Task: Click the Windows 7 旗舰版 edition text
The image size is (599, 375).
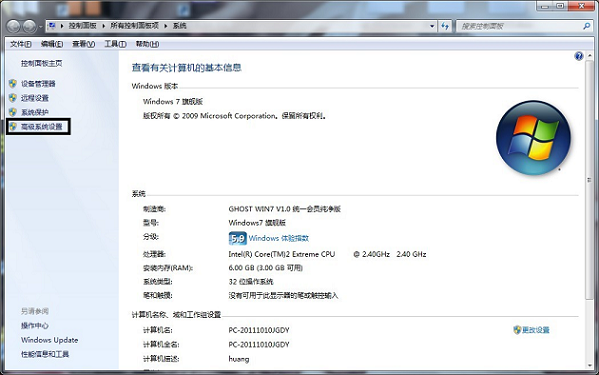Action: pos(173,102)
